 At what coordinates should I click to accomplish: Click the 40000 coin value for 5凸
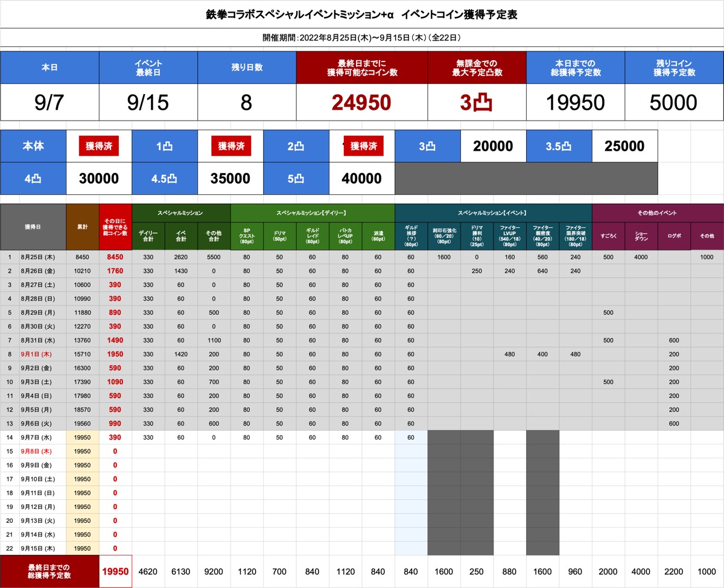(x=362, y=179)
